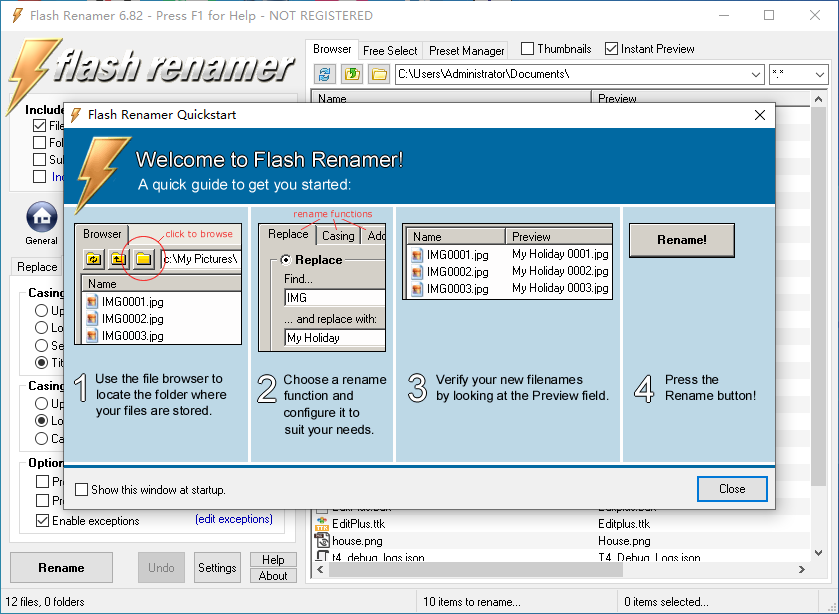
Task: Open the file filter *.* dropdown
Action: [819, 74]
